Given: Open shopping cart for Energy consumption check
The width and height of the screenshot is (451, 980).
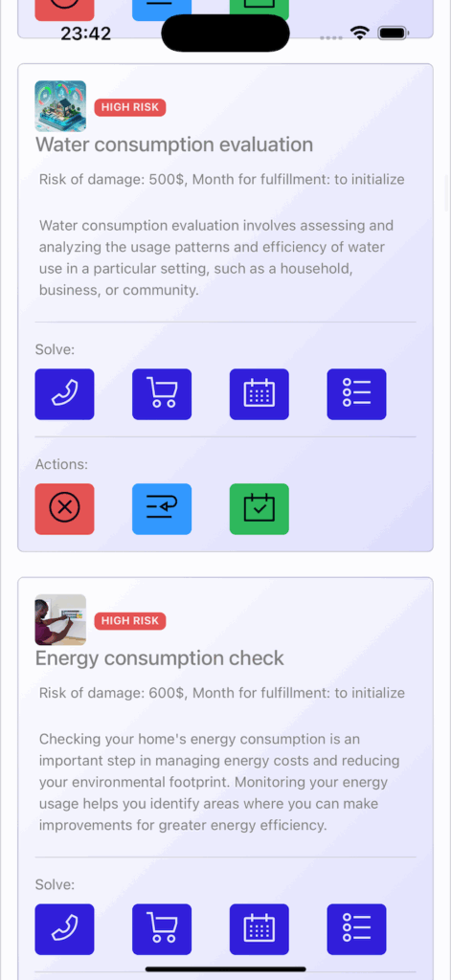Looking at the screenshot, I should 162,929.
